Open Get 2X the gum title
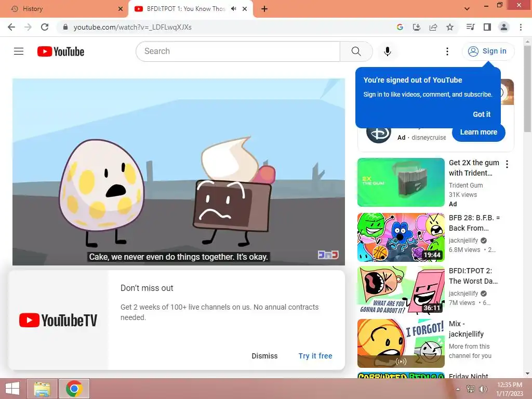 coord(474,168)
